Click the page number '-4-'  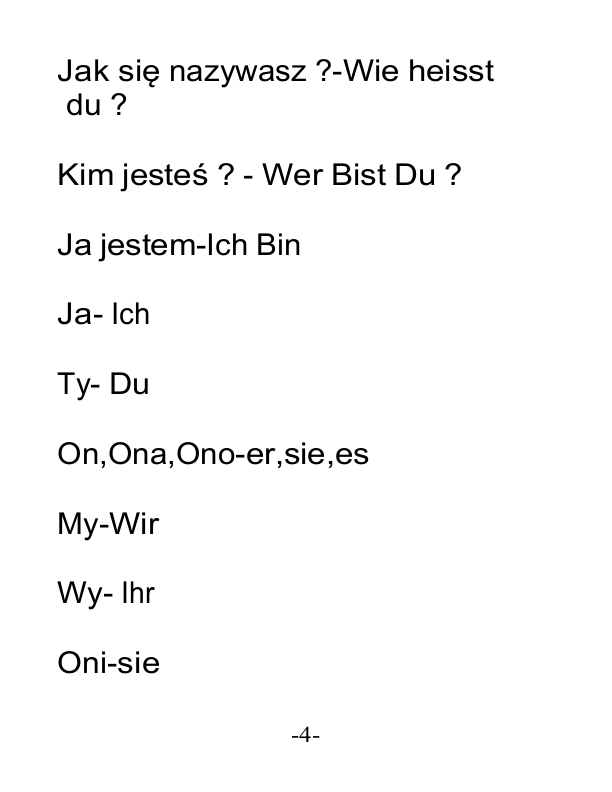(x=305, y=735)
